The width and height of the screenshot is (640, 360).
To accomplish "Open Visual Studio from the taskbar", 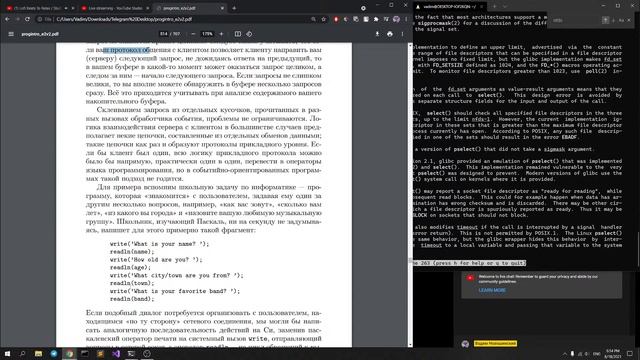I will [x=116, y=353].
